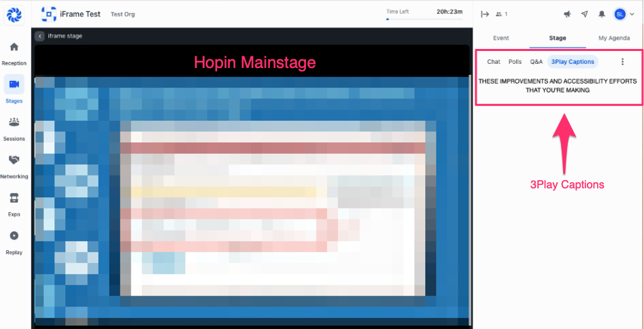Open the Chat tab
The image size is (644, 329).
494,62
